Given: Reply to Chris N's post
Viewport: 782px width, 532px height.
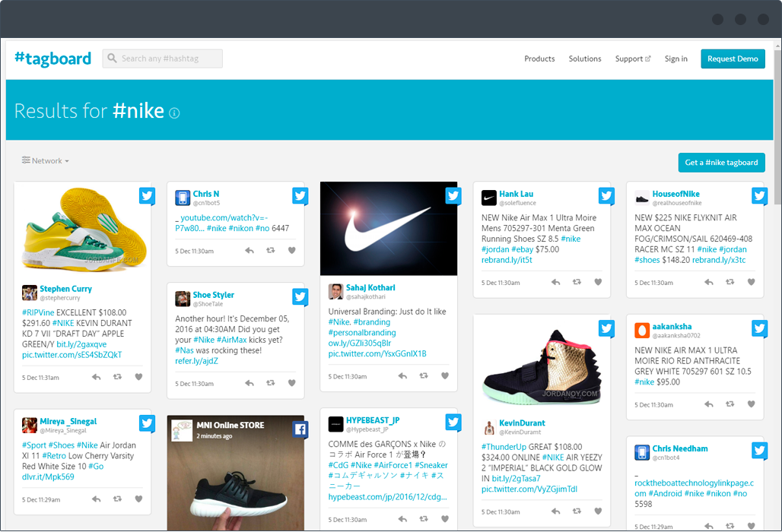Looking at the screenshot, I should (x=250, y=251).
